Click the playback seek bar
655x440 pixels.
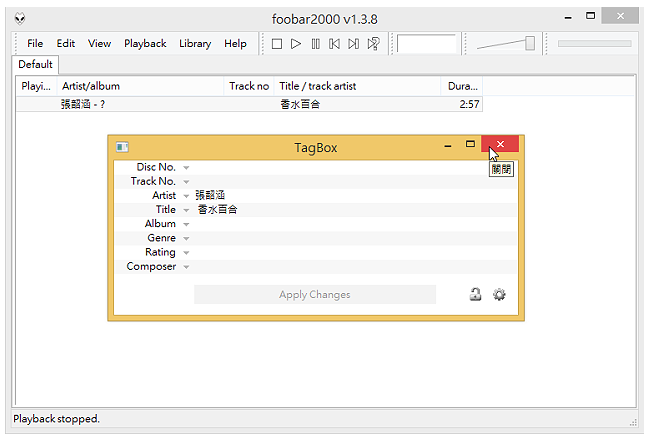(x=594, y=43)
